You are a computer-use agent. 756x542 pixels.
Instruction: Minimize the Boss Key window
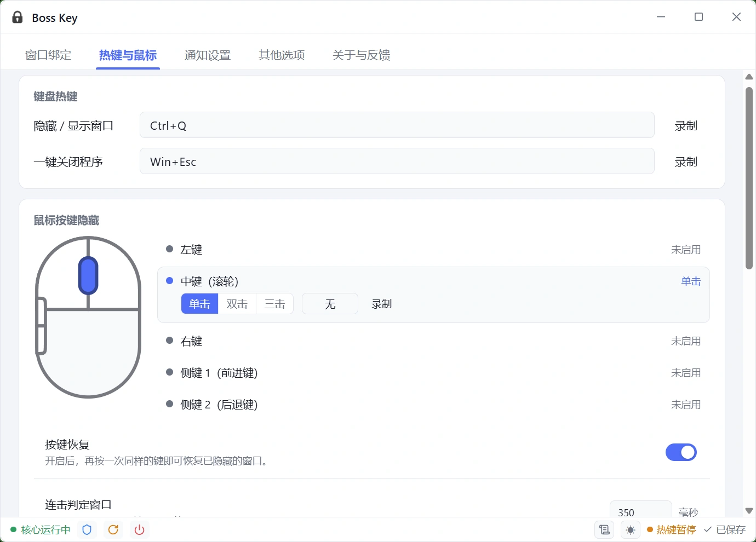point(661,17)
